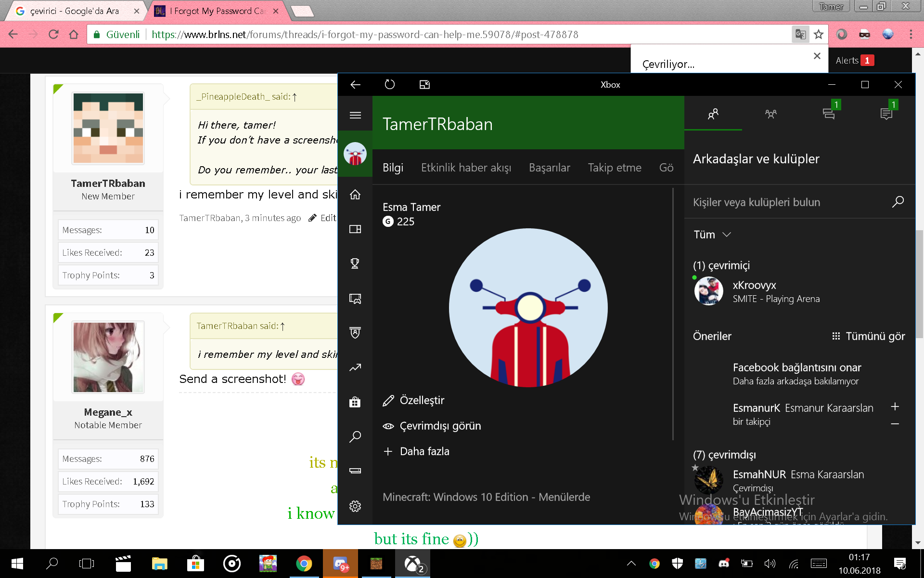Open Achievements trophy icon in sidebar
Viewport: 924px width, 578px height.
pos(355,263)
